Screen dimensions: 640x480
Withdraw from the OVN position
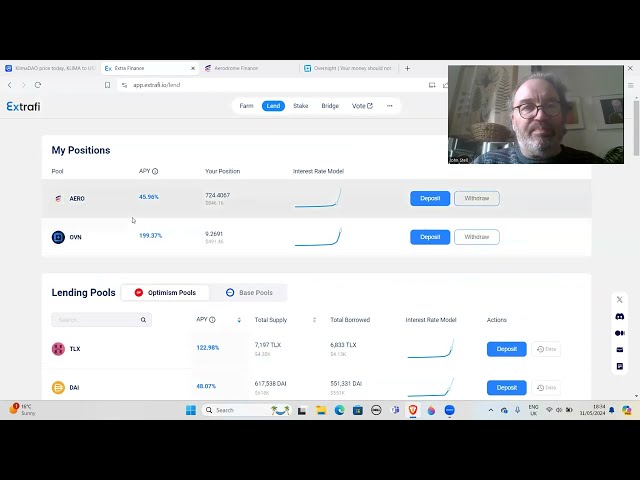tap(477, 237)
